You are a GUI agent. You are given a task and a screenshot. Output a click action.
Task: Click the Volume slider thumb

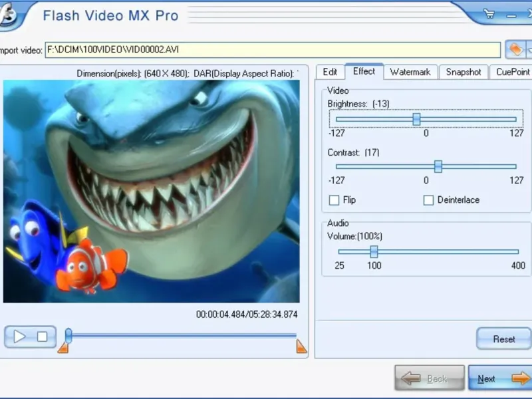click(x=374, y=251)
